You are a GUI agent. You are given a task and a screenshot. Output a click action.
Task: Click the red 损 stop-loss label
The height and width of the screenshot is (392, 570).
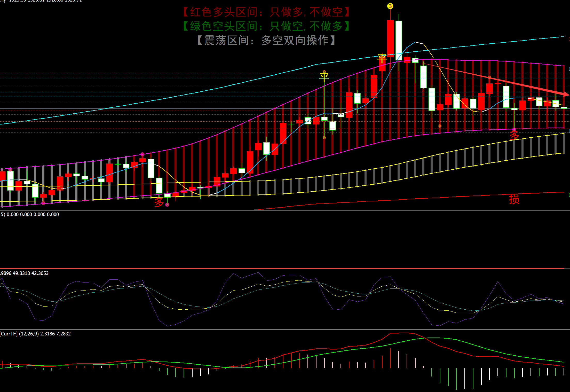click(x=514, y=199)
